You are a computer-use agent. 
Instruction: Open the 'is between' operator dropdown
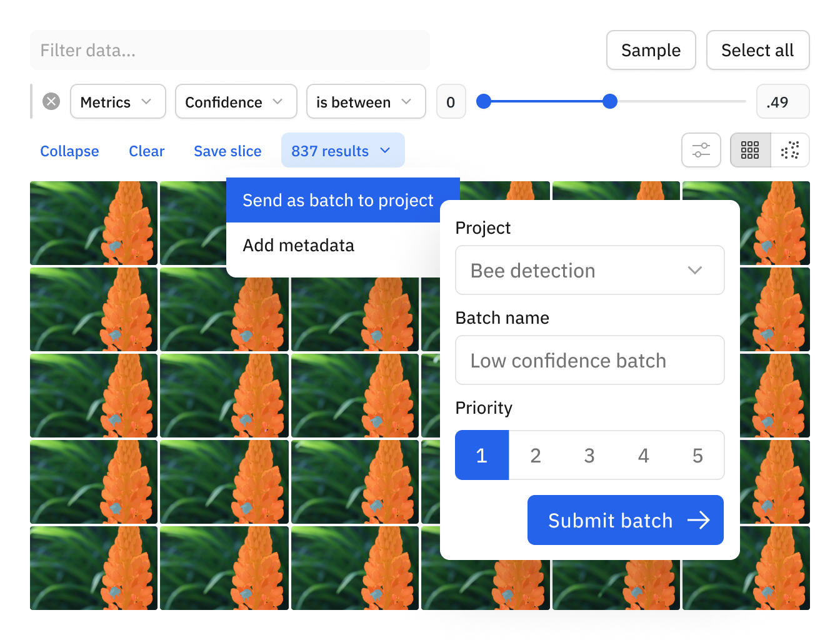click(366, 101)
